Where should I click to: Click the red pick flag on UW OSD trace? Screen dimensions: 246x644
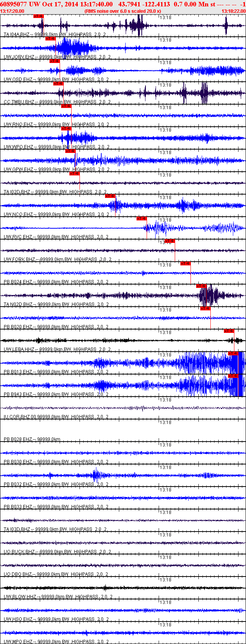(54, 61)
